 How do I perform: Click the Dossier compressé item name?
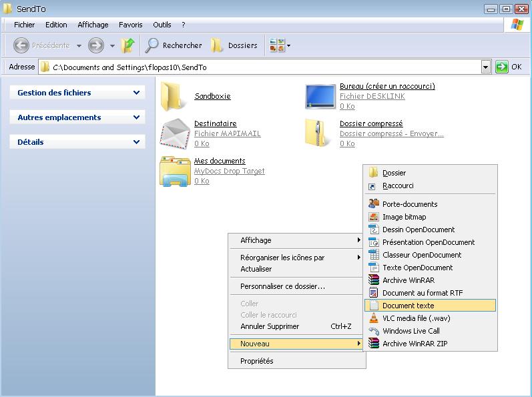tap(371, 123)
